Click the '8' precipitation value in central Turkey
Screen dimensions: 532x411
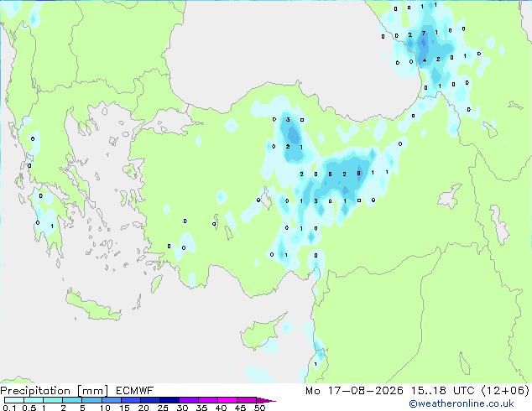[358, 174]
